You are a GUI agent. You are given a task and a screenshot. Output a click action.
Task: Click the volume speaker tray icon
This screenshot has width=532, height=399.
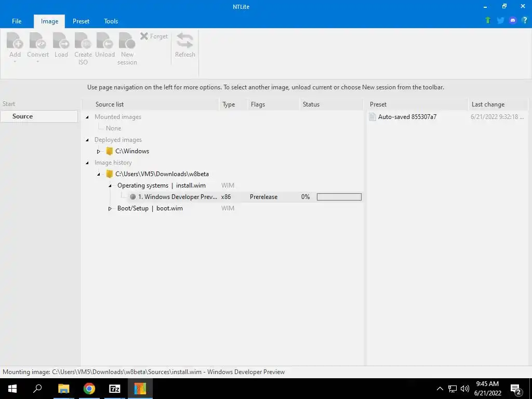pyautogui.click(x=465, y=389)
